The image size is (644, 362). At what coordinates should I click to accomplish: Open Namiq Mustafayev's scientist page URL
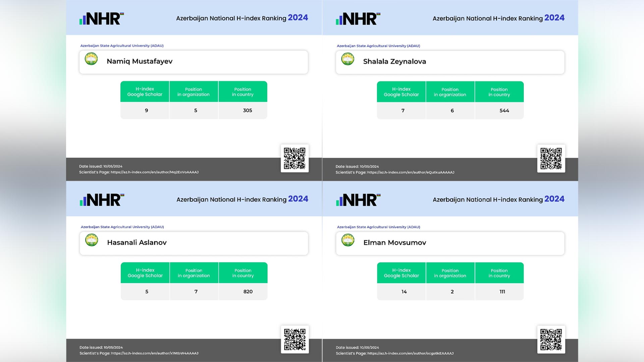click(154, 172)
